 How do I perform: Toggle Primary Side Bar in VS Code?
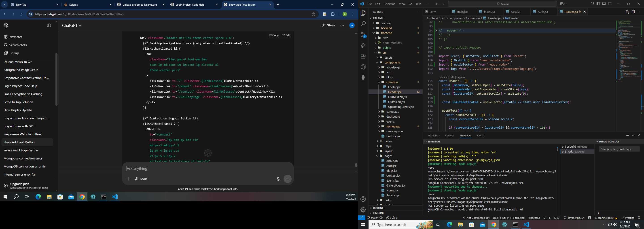[x=598, y=4]
